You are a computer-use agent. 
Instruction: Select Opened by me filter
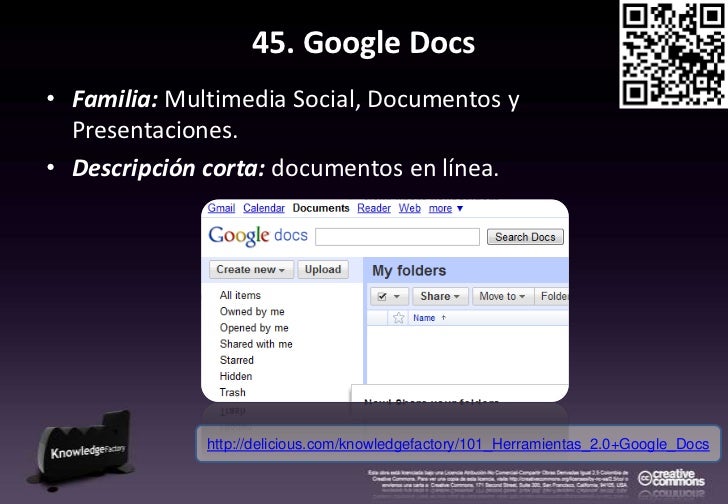pos(254,328)
